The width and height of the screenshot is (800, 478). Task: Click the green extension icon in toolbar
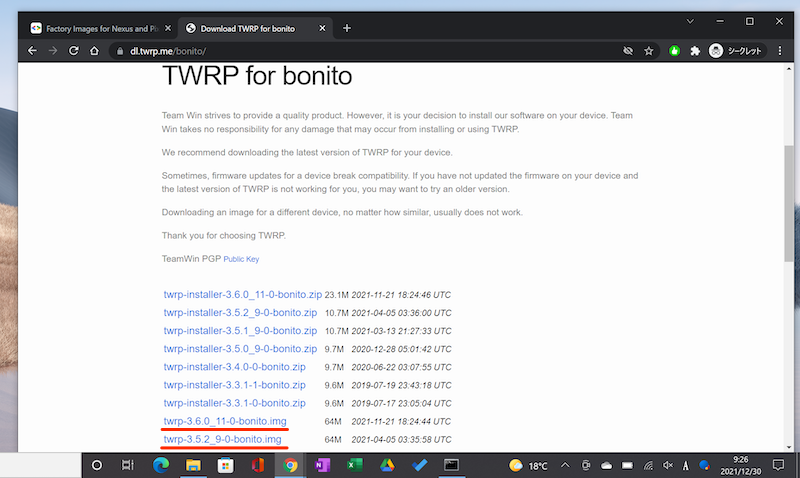(x=675, y=50)
